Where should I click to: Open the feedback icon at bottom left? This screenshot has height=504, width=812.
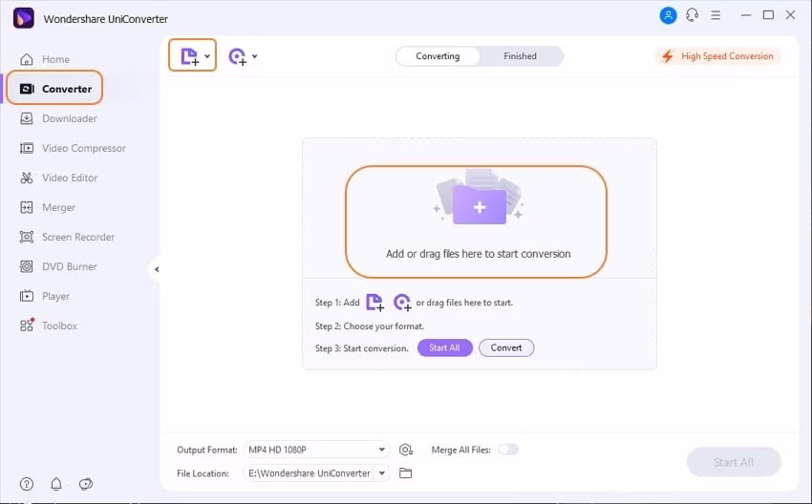85,484
